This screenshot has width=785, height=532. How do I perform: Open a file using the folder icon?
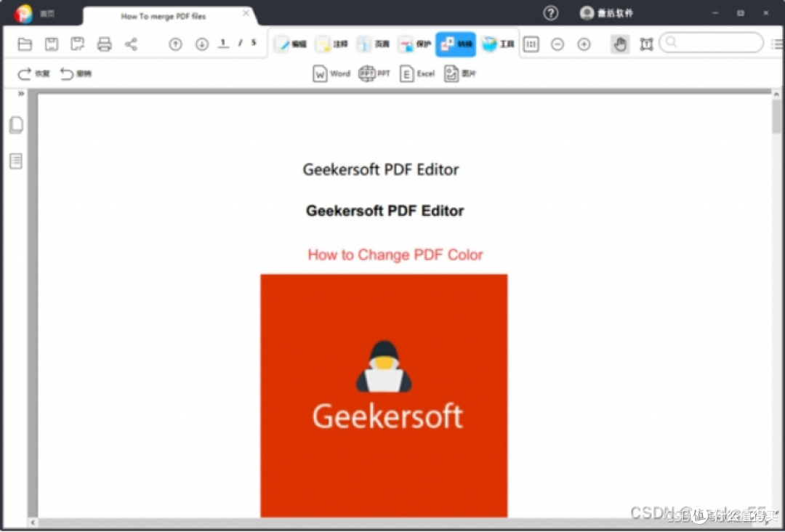(x=24, y=44)
